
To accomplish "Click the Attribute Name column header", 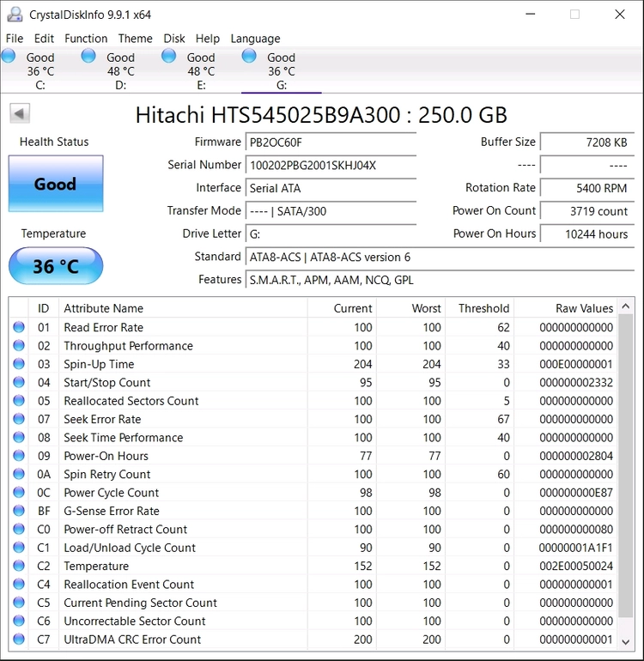I will click(183, 308).
